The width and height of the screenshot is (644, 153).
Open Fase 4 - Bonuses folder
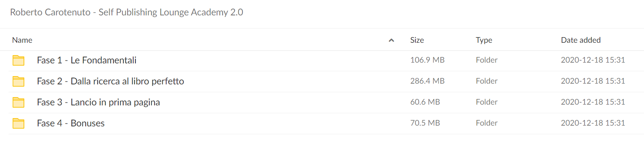click(71, 123)
